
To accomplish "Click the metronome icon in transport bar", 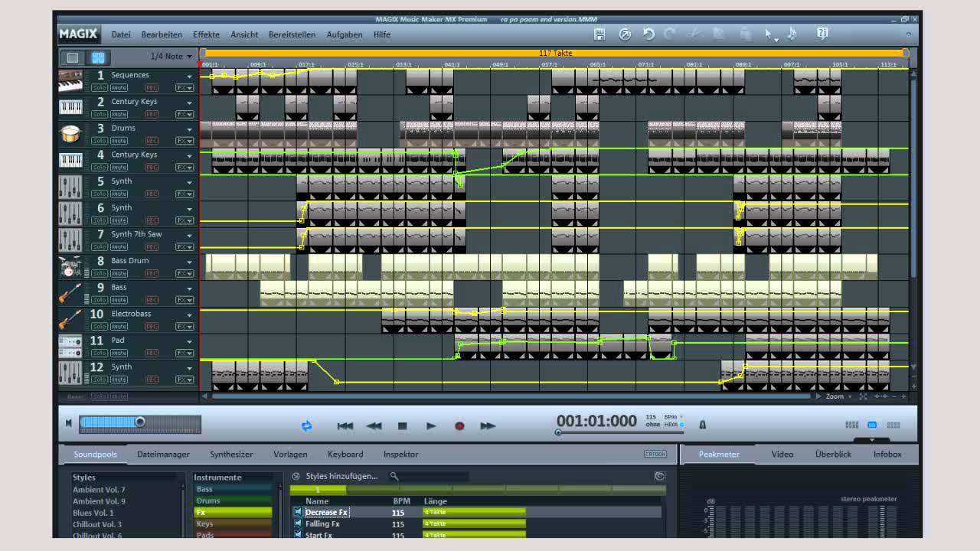I will pyautogui.click(x=702, y=425).
